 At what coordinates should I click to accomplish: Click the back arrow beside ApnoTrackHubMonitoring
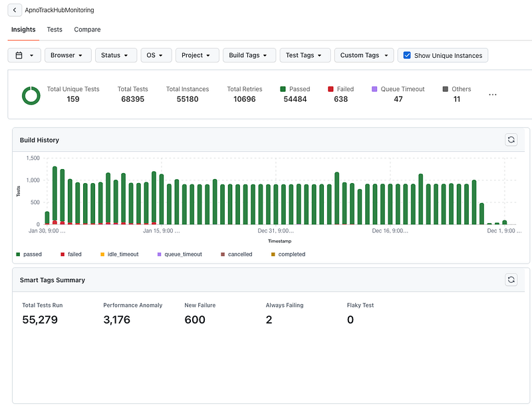15,10
